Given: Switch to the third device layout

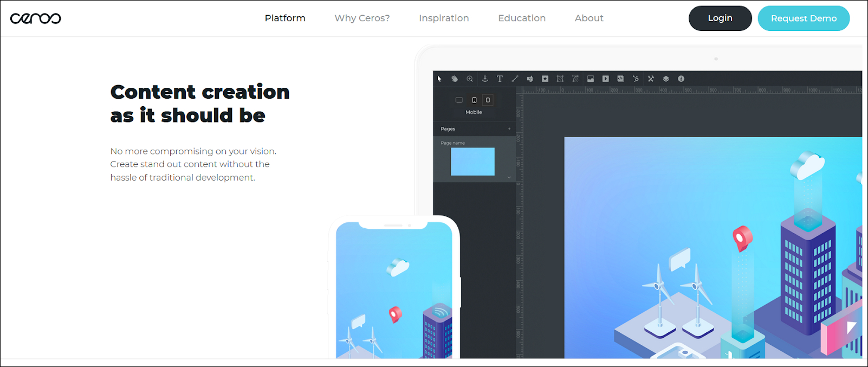Looking at the screenshot, I should point(488,100).
